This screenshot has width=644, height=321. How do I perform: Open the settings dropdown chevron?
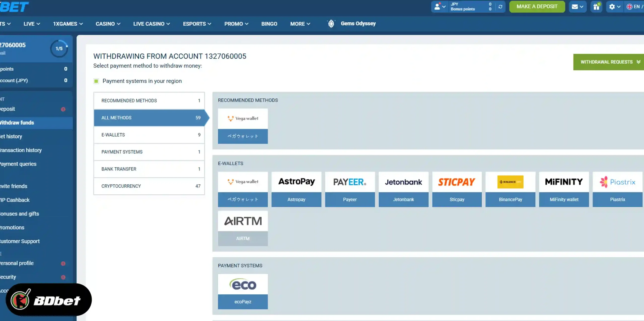coord(619,7)
